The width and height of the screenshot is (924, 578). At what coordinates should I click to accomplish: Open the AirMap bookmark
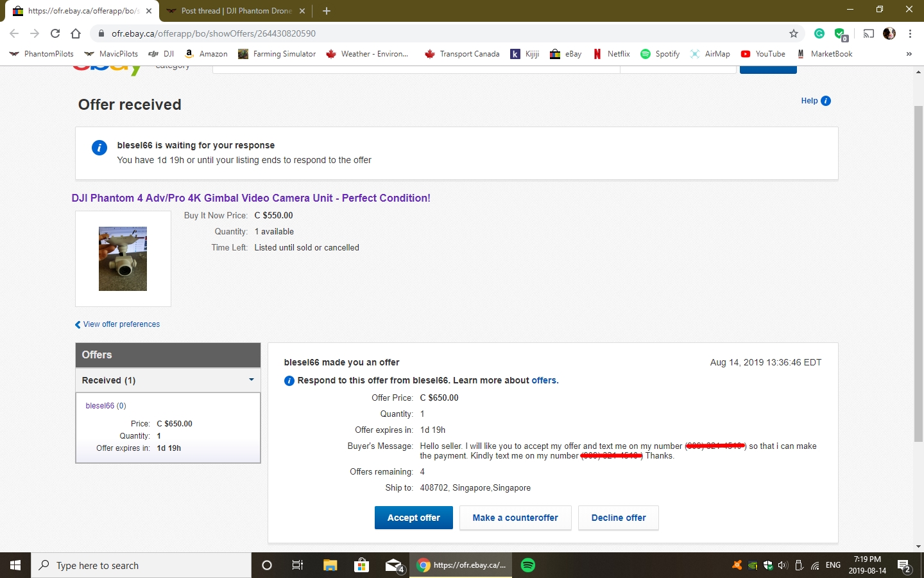[710, 54]
